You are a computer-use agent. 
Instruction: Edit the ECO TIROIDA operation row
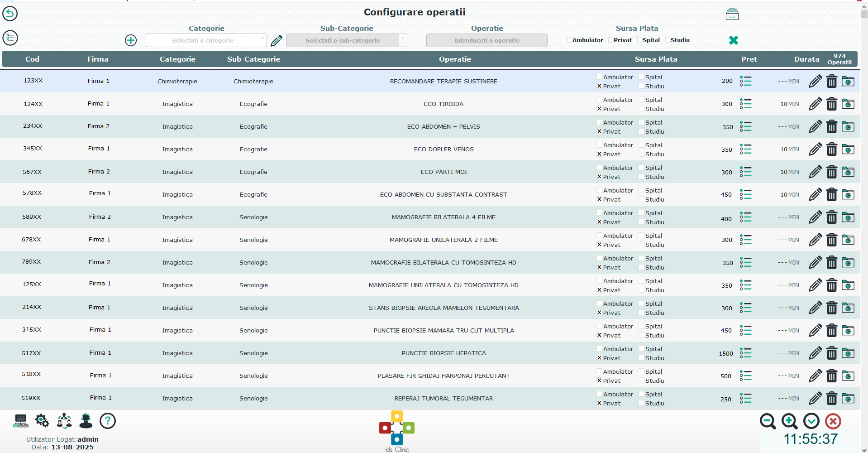click(815, 104)
